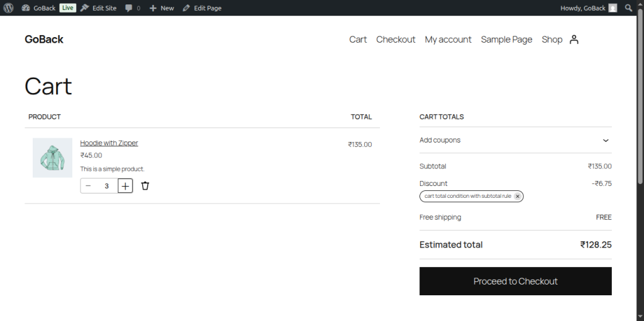Click the admin bar search icon
Viewport: 644px width, 321px height.
point(628,8)
